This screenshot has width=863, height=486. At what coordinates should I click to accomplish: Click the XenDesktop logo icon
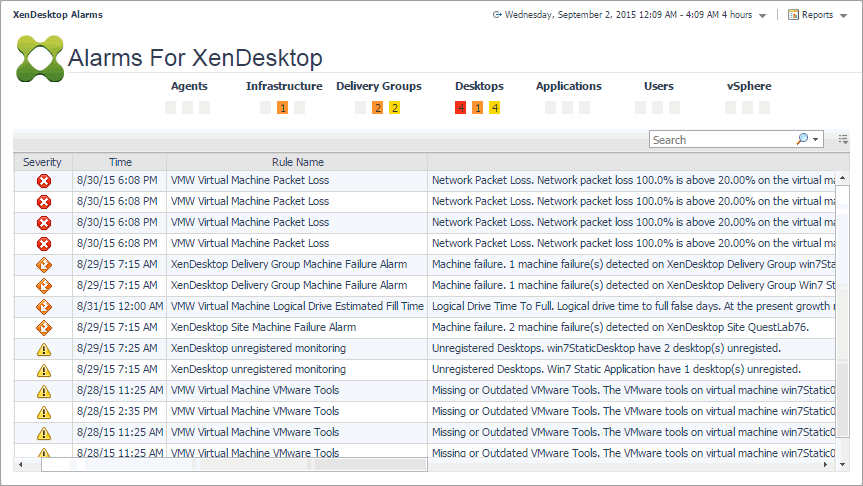[40, 58]
